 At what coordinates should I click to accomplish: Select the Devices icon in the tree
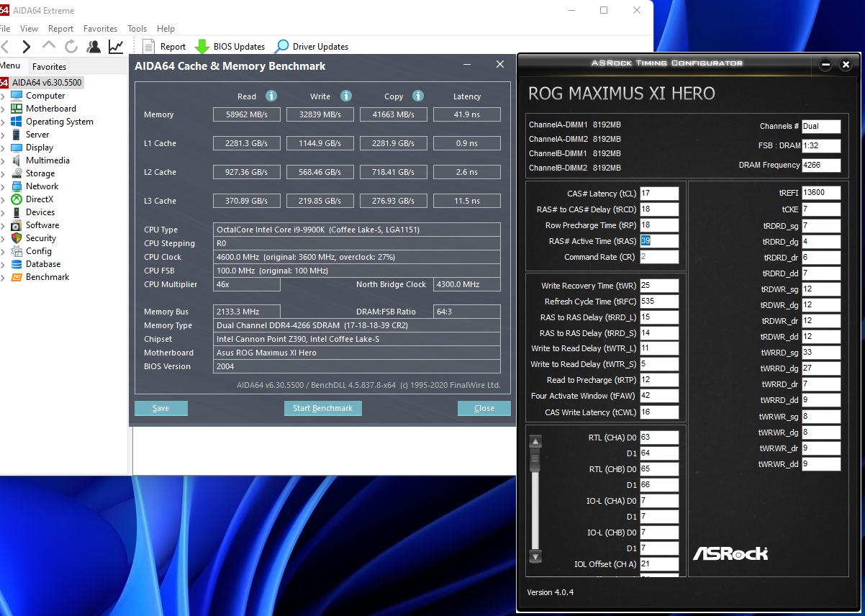(x=17, y=212)
